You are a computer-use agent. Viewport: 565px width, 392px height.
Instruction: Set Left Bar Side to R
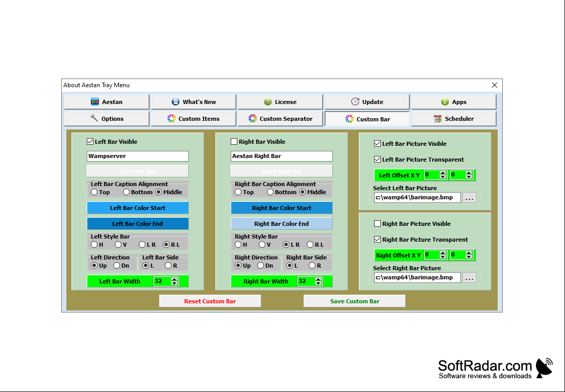(168, 266)
